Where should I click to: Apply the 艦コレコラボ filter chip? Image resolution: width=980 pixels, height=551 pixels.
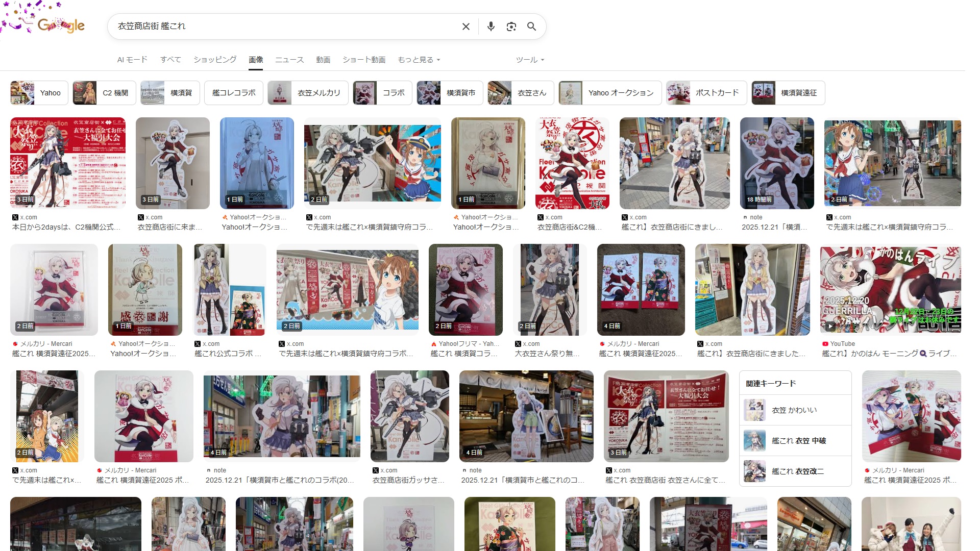(x=234, y=93)
